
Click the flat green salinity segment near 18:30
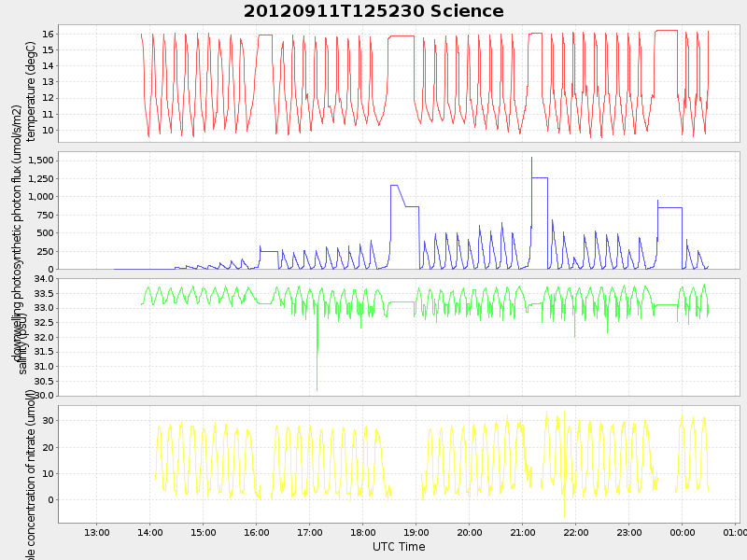402,301
